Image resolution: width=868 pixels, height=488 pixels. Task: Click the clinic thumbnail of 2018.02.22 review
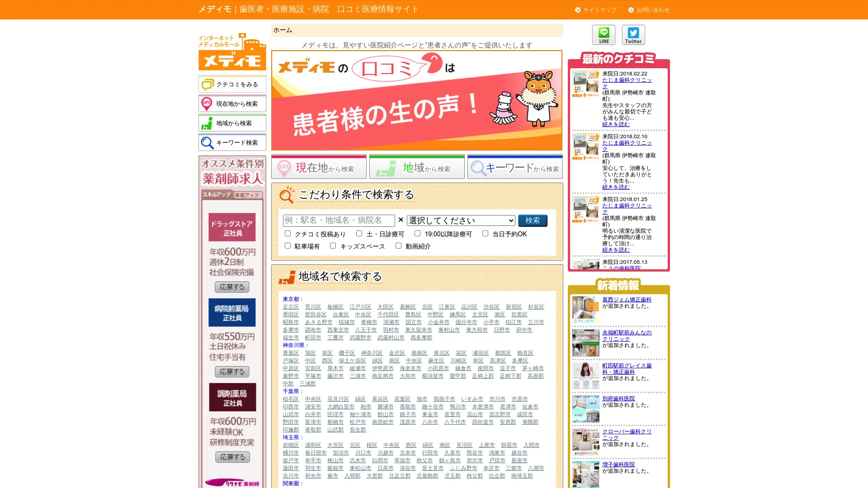585,84
